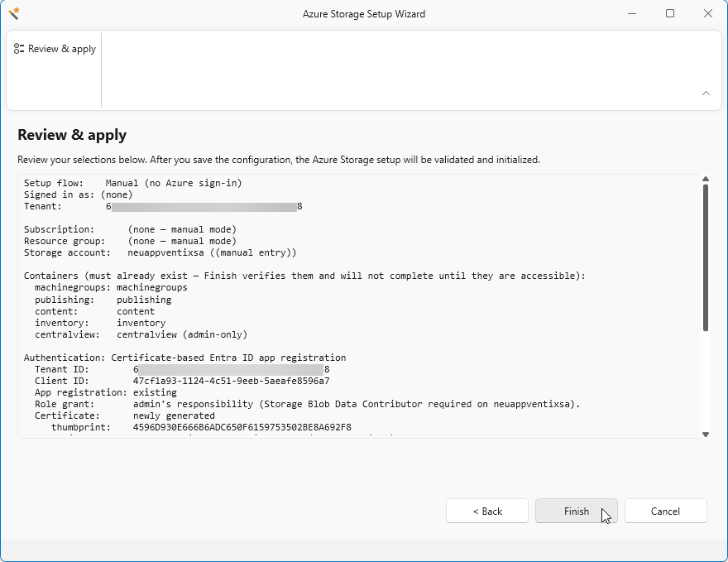Select the Review & apply step icon

coord(19,49)
